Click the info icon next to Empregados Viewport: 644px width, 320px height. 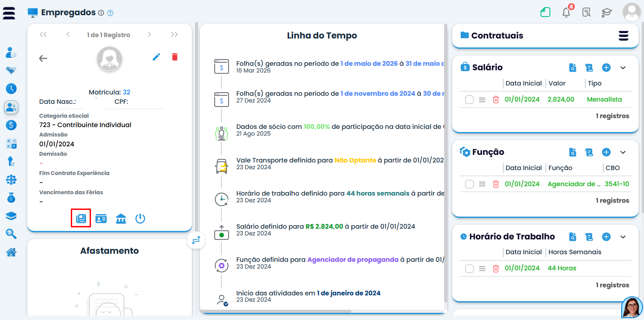coord(101,13)
